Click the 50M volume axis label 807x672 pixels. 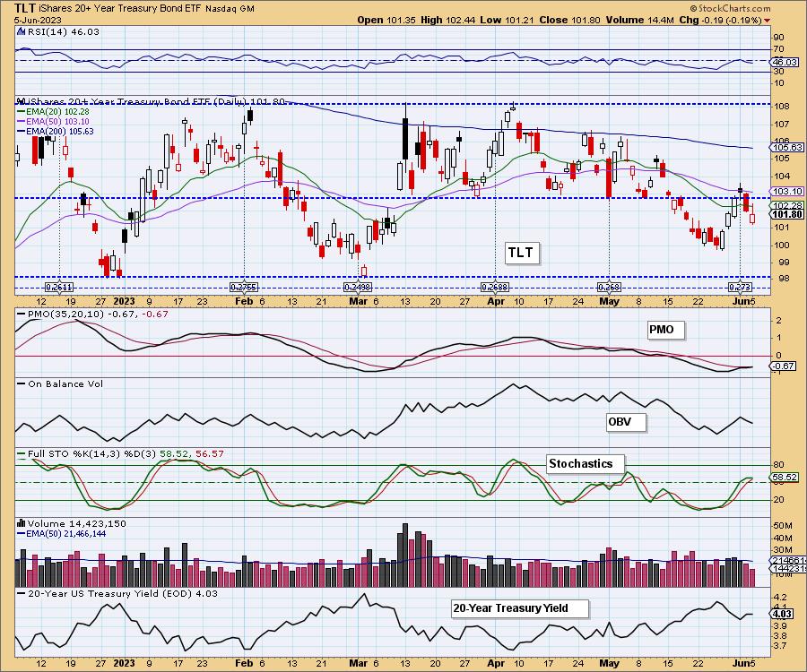(x=782, y=525)
